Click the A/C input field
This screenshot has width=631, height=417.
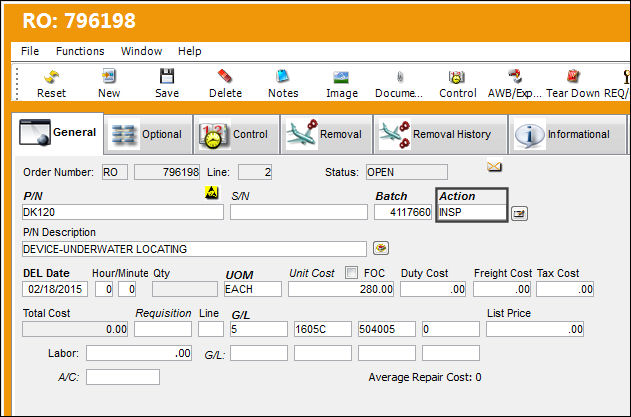[x=123, y=377]
